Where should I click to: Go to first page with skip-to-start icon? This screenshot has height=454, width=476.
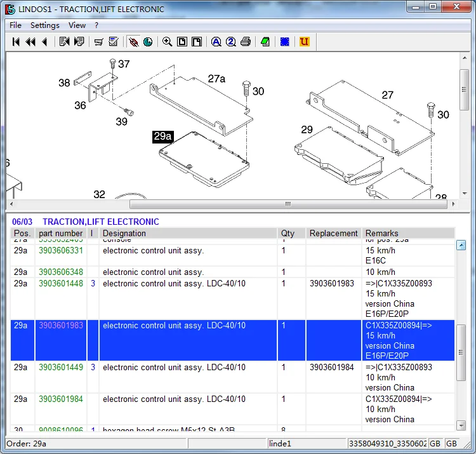tap(16, 42)
